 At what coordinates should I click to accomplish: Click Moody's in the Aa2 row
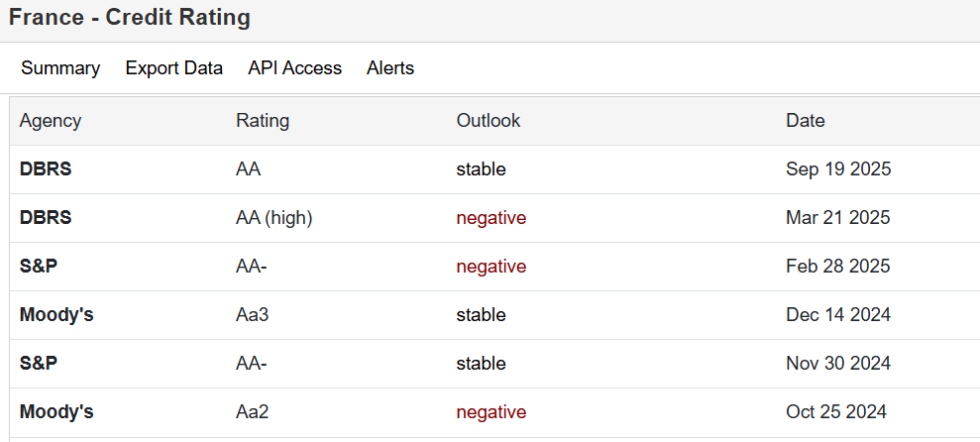point(56,412)
